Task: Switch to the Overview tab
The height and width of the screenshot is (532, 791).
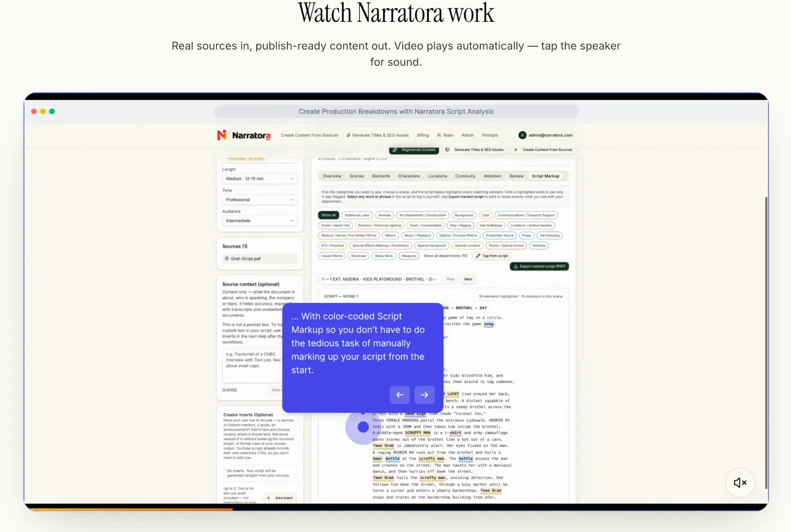Action: (x=332, y=176)
